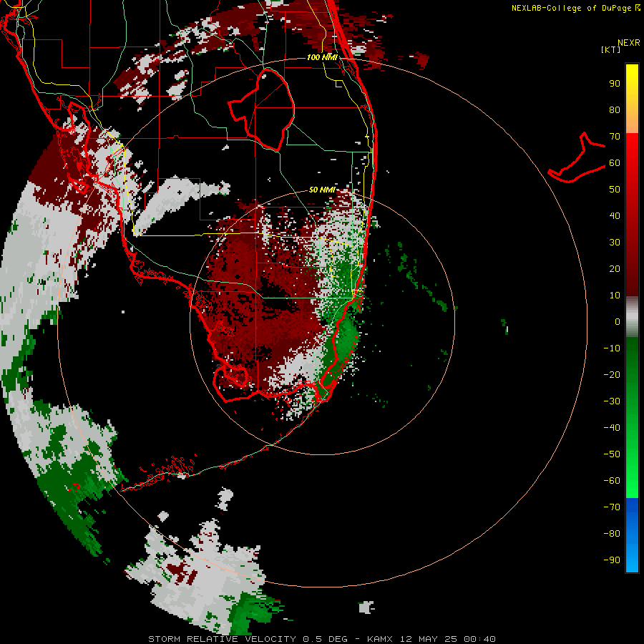Click the blue bottom segment of the color bar
644x644 pixels.
pos(632,535)
